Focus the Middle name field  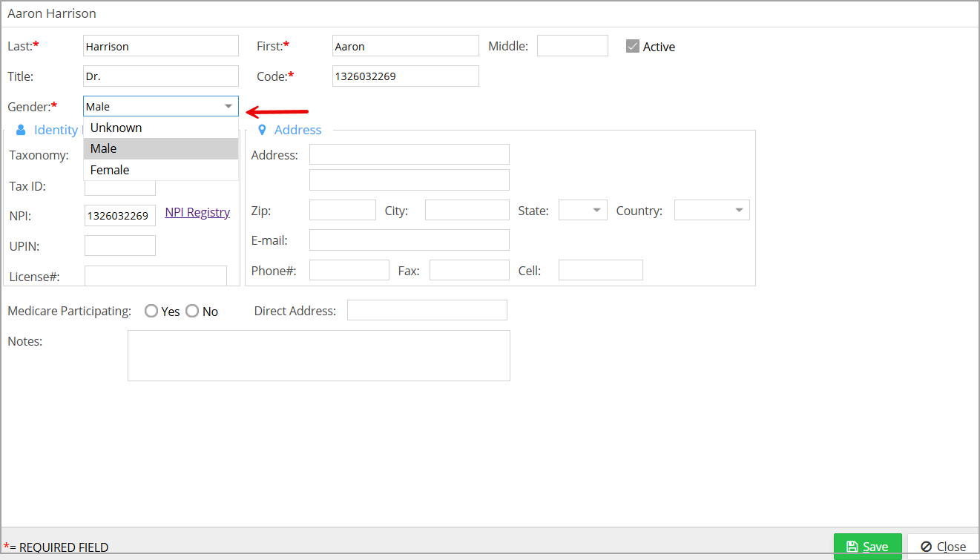coord(572,46)
